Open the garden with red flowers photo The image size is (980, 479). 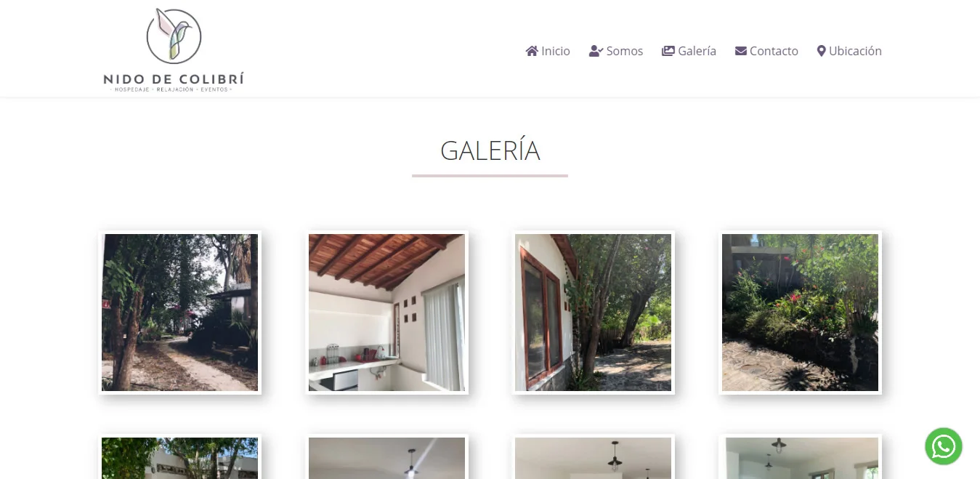click(800, 313)
